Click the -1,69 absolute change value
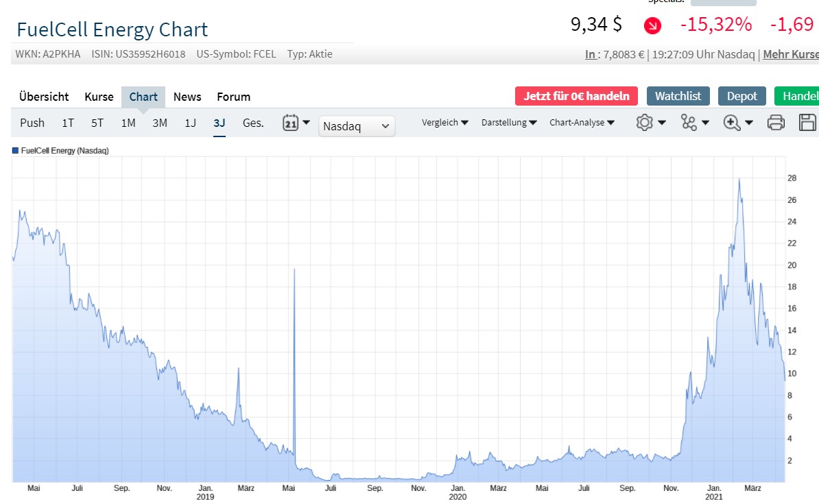This screenshot has width=819, height=504. [792, 24]
